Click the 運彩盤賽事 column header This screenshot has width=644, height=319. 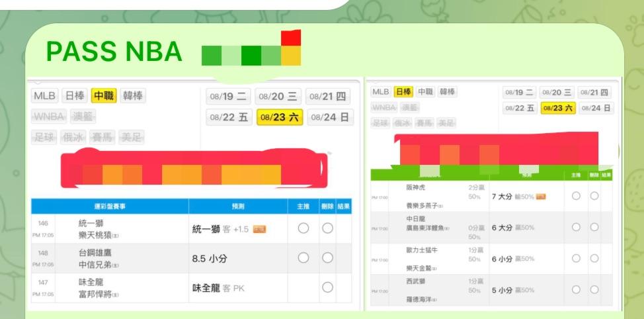110,206
